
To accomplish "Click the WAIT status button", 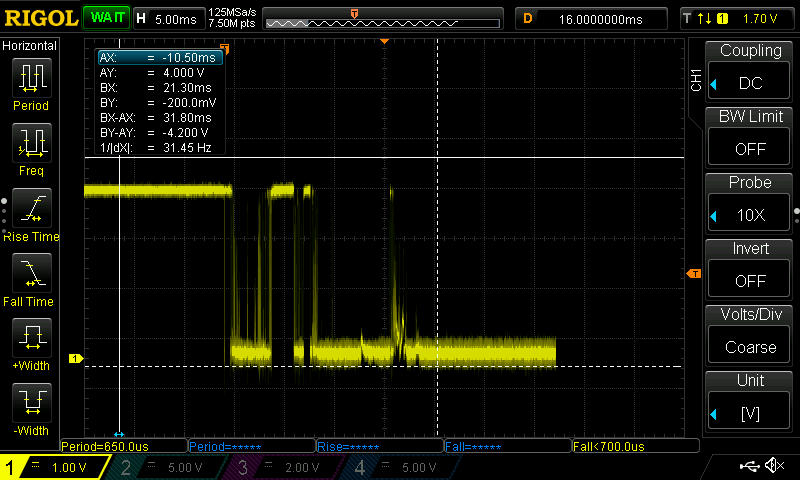I will [106, 18].
